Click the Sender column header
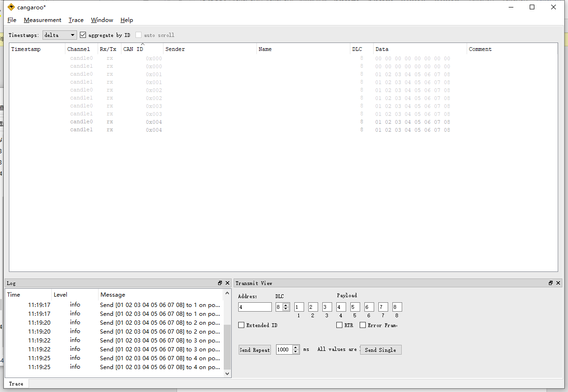 pyautogui.click(x=210, y=49)
